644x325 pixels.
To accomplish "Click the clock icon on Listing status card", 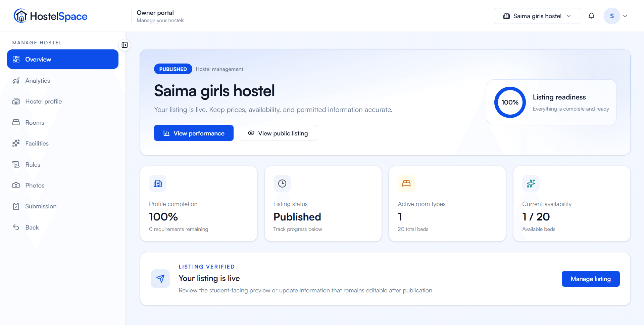I will pyautogui.click(x=282, y=184).
